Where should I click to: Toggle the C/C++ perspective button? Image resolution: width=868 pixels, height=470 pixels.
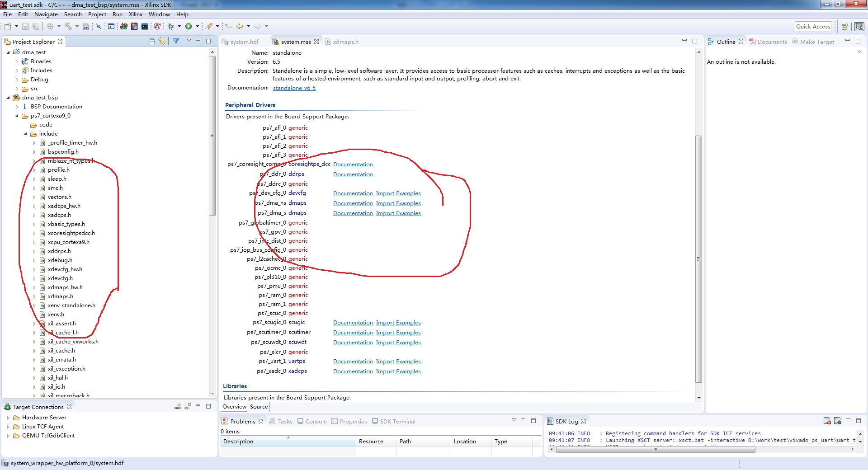tap(859, 27)
